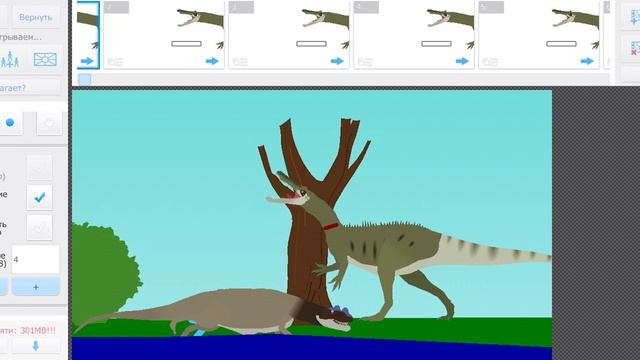This screenshot has height=360, width=640.
Task: Click the blue arrow on frame 2
Action: [x=212, y=61]
